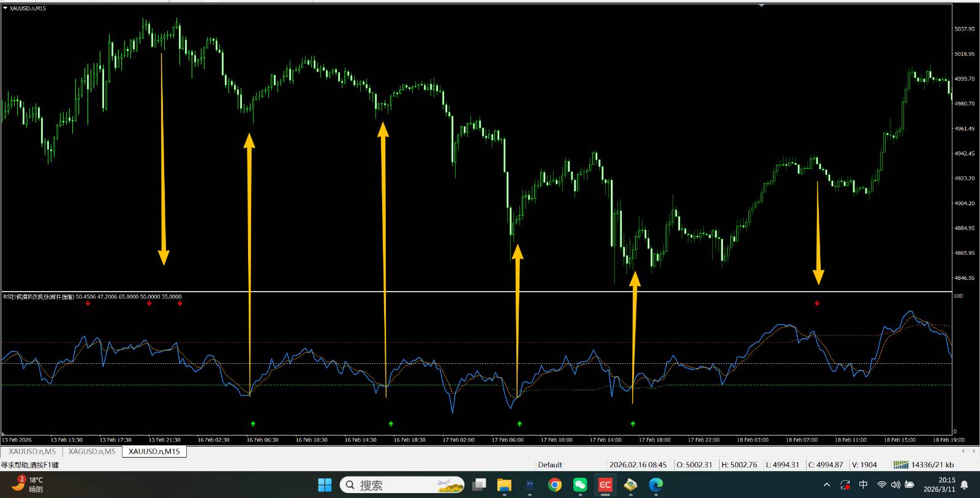
Task: Open the volume speaker tray icon
Action: [x=895, y=485]
